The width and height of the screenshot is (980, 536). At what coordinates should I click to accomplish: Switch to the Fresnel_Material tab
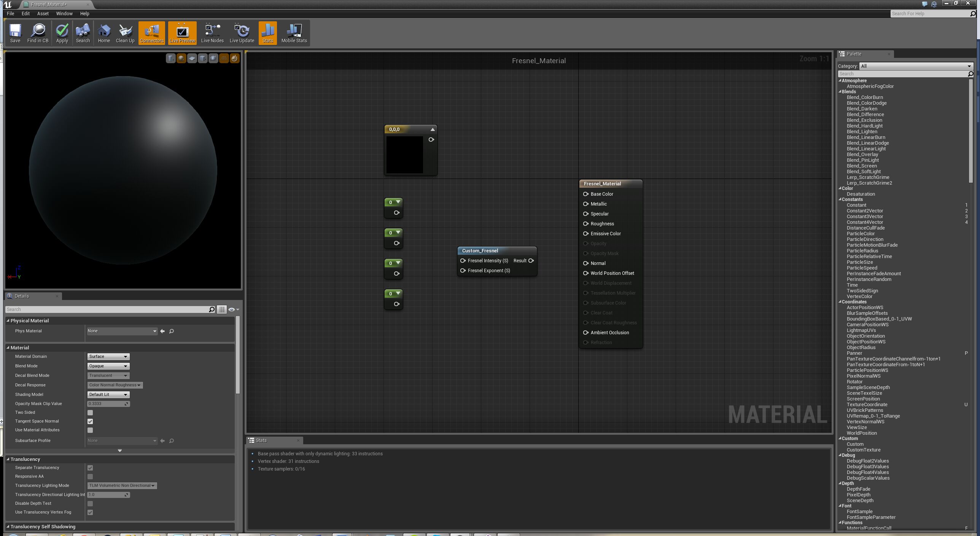coord(48,5)
